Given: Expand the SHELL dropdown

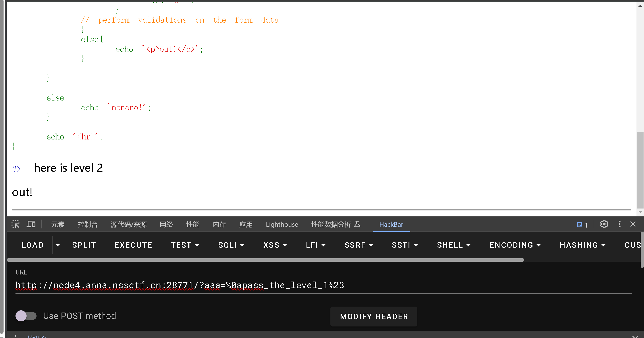Looking at the screenshot, I should 453,245.
